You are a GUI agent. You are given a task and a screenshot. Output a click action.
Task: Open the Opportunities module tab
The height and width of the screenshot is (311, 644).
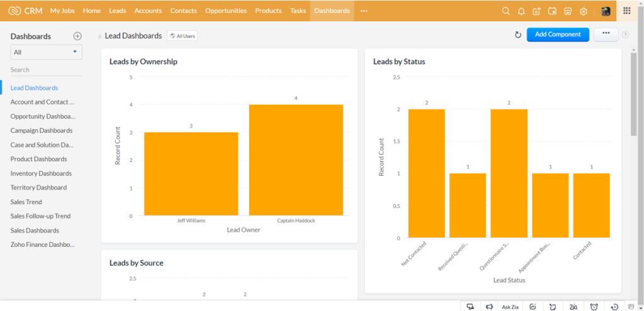point(226,11)
